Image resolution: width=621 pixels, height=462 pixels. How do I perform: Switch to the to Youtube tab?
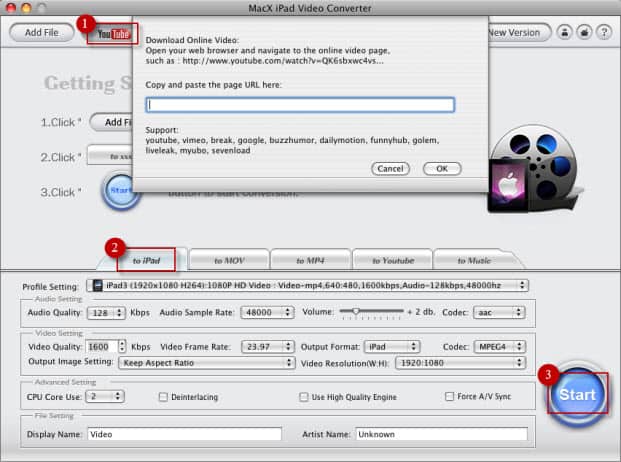click(x=393, y=260)
